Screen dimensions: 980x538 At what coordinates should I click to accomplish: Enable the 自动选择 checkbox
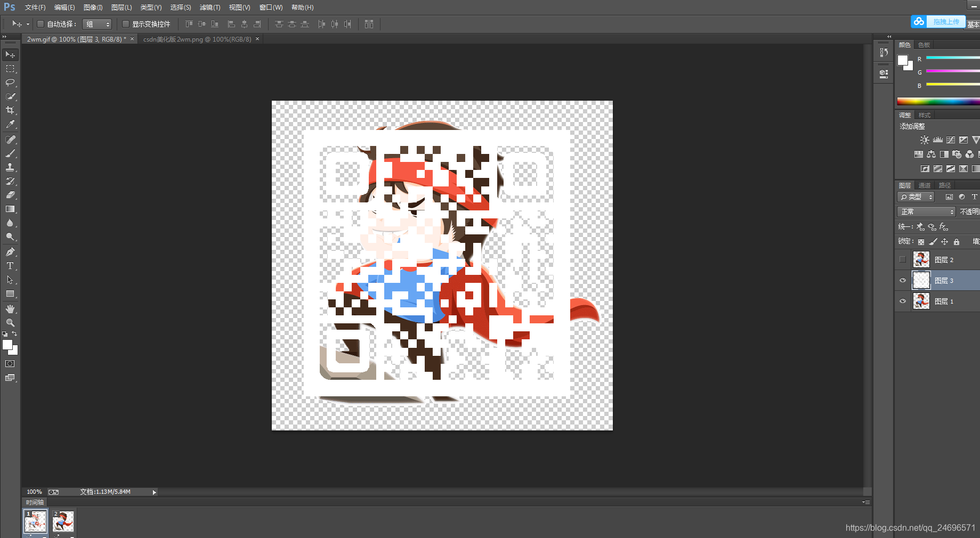pyautogui.click(x=40, y=24)
